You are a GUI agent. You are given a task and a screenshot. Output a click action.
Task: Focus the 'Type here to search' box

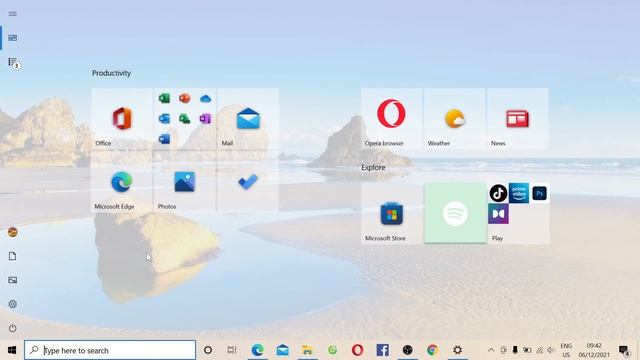[x=110, y=350]
